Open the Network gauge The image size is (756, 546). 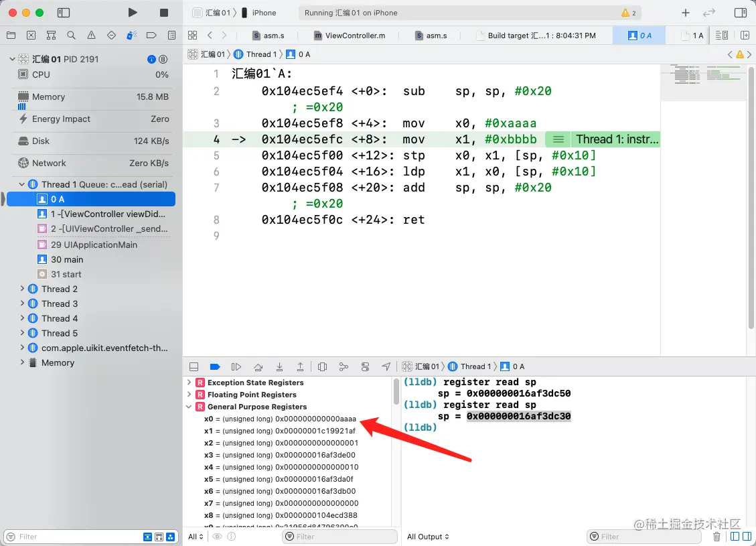93,163
